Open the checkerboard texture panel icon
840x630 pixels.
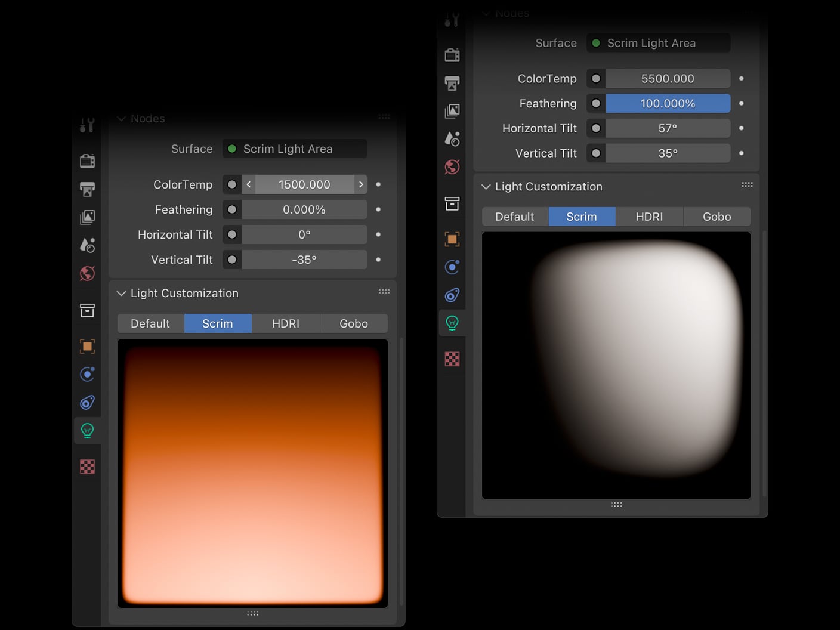tap(88, 467)
